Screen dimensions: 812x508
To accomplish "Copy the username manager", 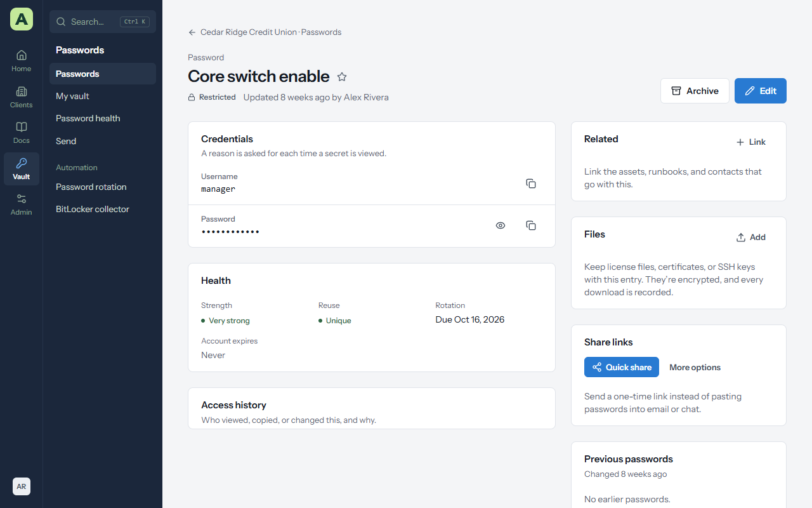I will (531, 184).
